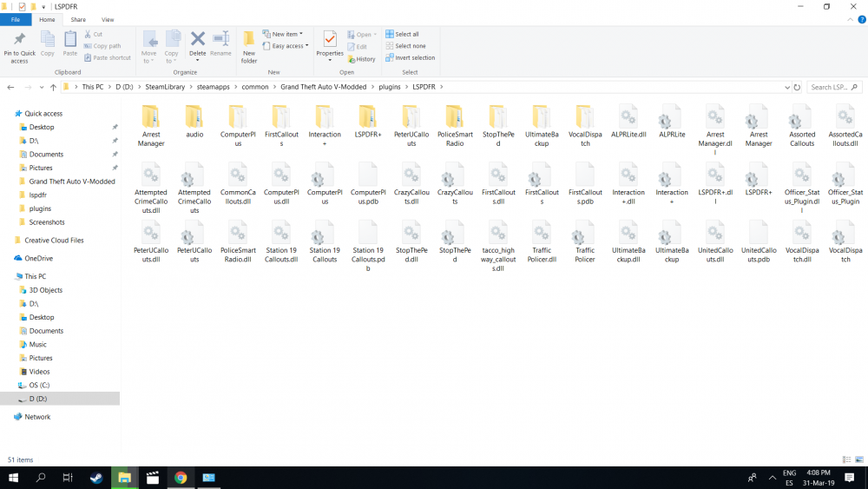
Task: Switch to Large icons view layout
Action: click(859, 459)
